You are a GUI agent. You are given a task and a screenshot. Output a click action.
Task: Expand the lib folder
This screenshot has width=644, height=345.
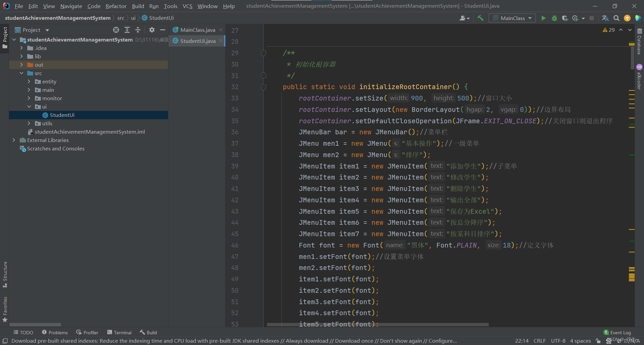(21, 56)
